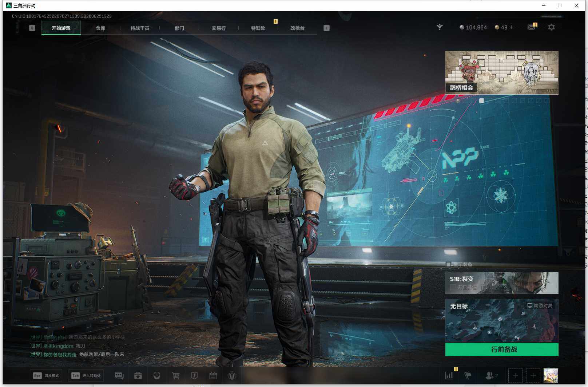Screen dimensions: 588x387
Task: Enable the 开启排位 ranked checkbox
Action: tap(453, 287)
